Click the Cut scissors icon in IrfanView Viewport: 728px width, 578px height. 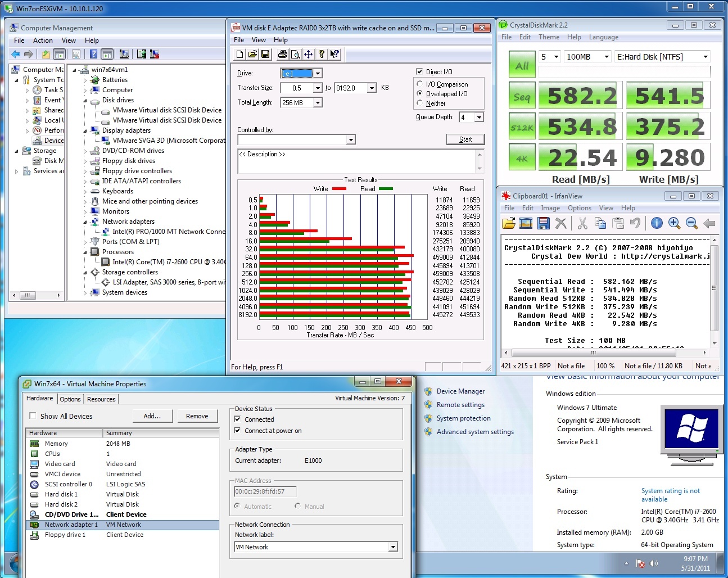click(x=582, y=223)
